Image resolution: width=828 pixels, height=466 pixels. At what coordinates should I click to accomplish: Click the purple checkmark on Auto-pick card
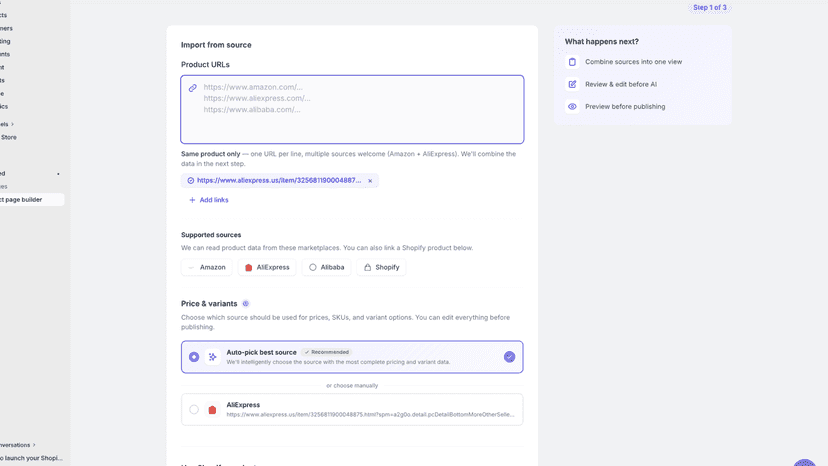(509, 357)
